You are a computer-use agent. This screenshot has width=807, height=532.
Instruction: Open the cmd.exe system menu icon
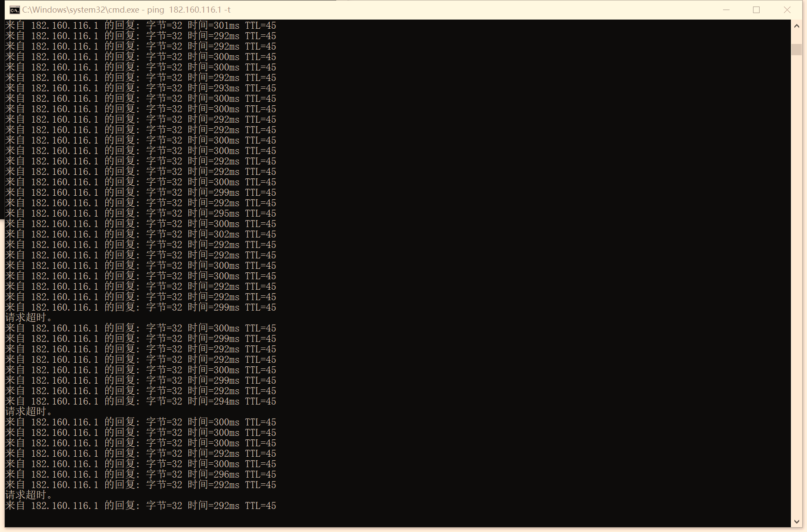pos(14,10)
